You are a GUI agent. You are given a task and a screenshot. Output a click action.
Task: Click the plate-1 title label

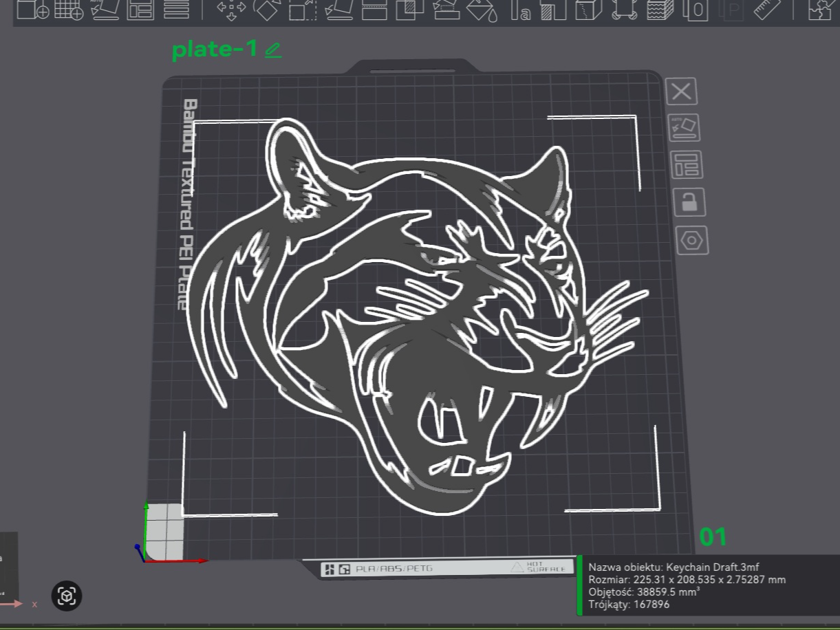pyautogui.click(x=215, y=49)
